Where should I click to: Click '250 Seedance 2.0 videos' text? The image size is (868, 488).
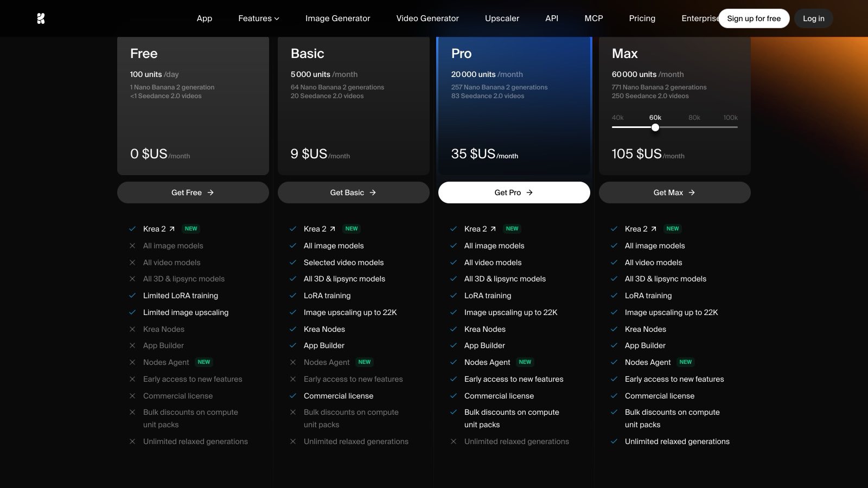click(650, 96)
